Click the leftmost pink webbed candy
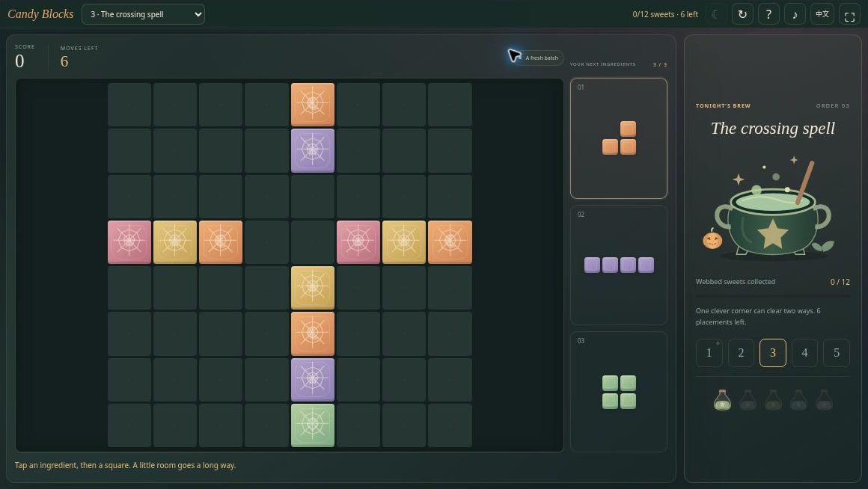This screenshot has height=489, width=868. pyautogui.click(x=129, y=242)
